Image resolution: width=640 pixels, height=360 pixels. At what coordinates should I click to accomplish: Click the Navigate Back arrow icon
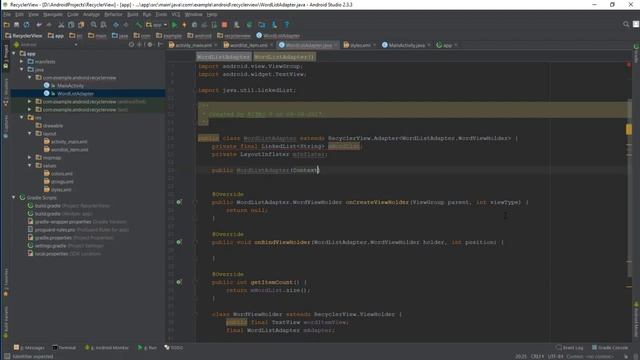click(116, 25)
